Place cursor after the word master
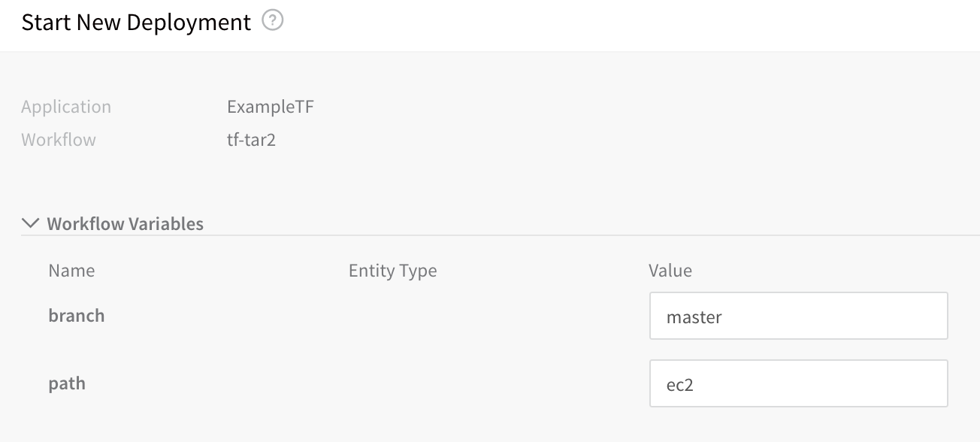Image resolution: width=980 pixels, height=442 pixels. (724, 317)
